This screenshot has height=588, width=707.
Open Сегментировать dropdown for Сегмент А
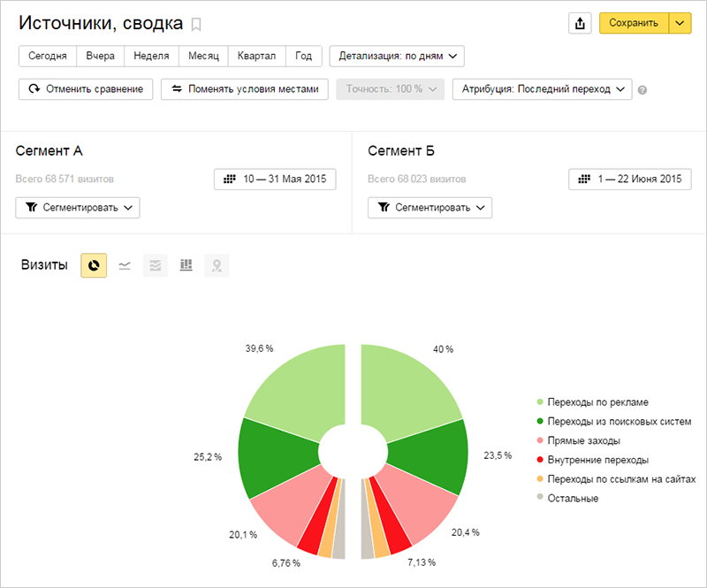point(78,208)
